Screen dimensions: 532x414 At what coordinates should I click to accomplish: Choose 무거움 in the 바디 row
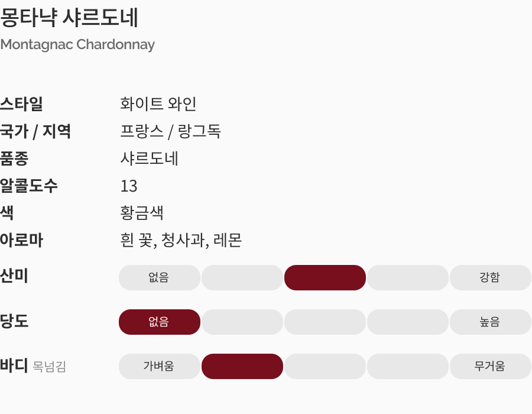coord(490,366)
